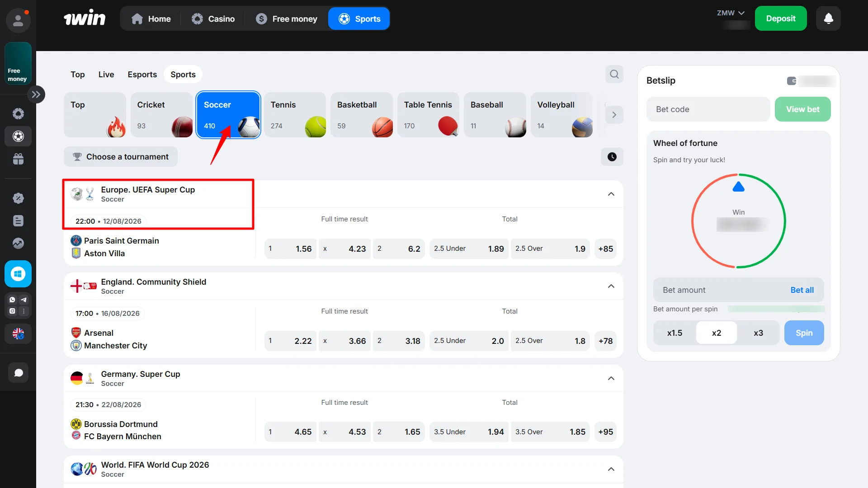The width and height of the screenshot is (868, 488).
Task: Open notifications bell
Action: tap(828, 19)
